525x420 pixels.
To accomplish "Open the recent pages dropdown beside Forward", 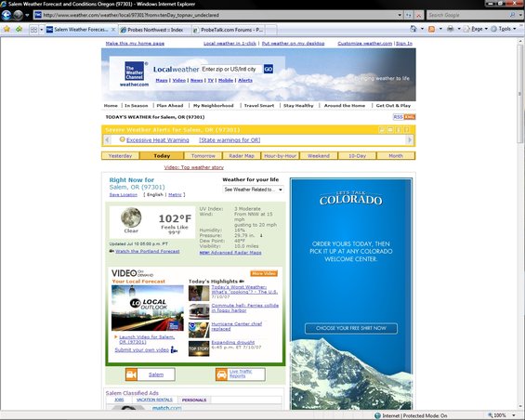I will [x=27, y=15].
